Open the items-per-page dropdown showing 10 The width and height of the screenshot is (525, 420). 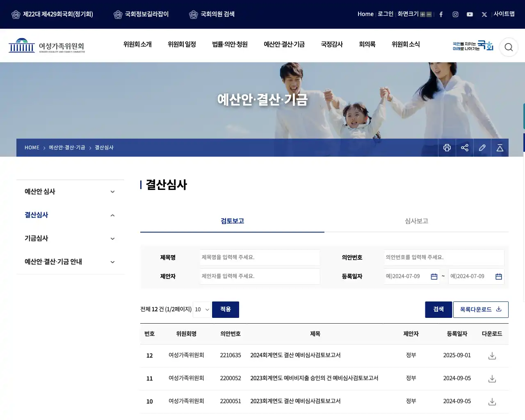202,309
